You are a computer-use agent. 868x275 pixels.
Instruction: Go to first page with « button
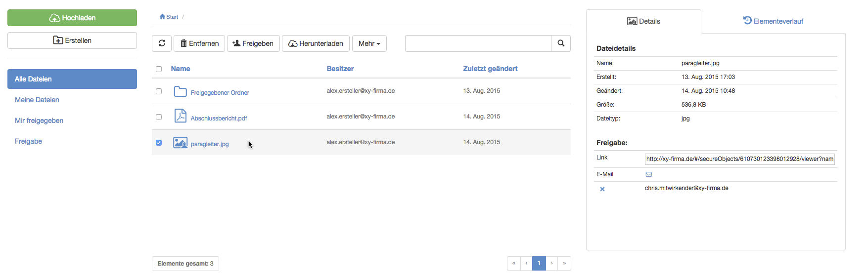point(513,263)
